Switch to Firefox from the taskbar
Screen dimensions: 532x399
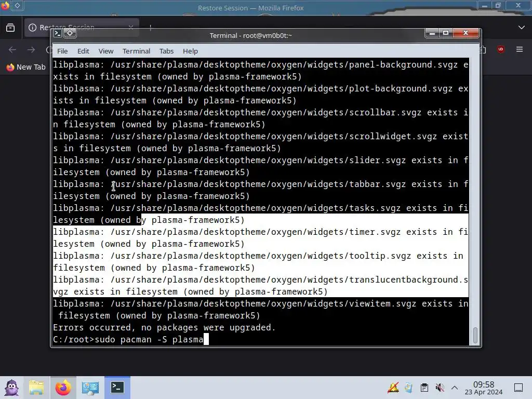click(x=63, y=388)
